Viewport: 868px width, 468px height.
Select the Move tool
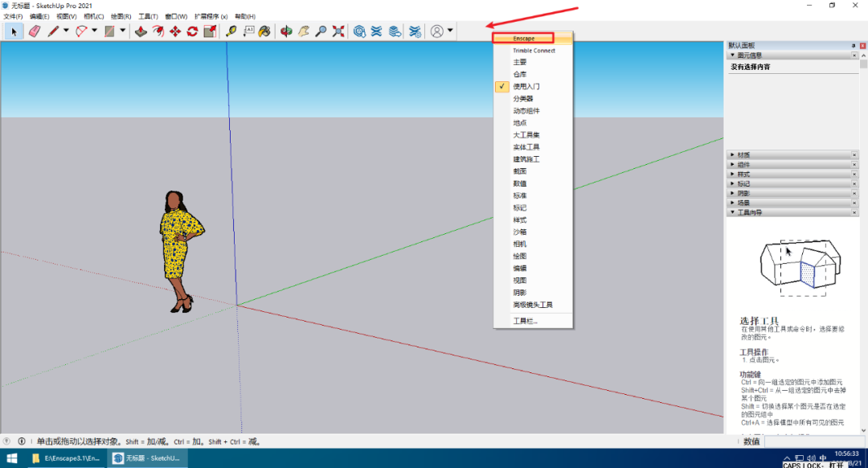pos(175,31)
